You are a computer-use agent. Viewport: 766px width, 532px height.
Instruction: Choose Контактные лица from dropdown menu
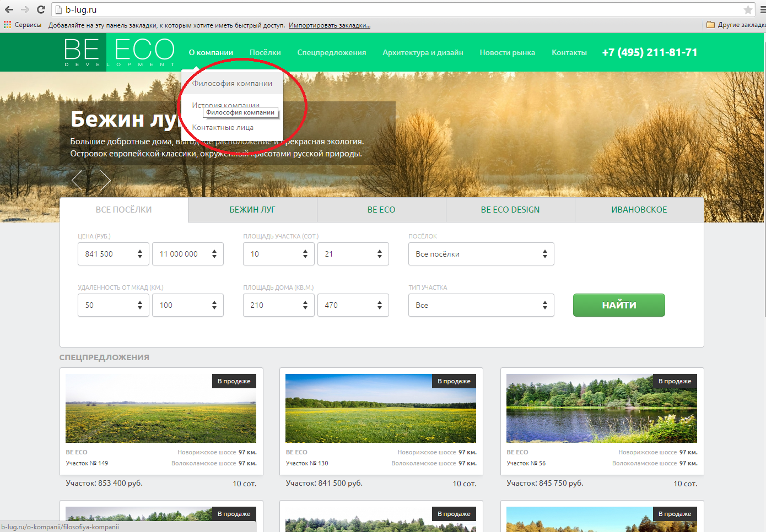pos(223,127)
